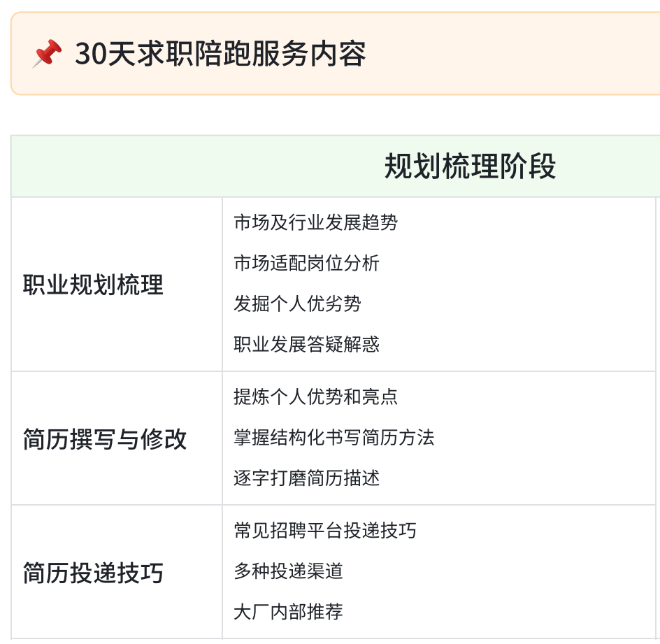Select the 职业规划梳理 row label
The image size is (660, 644).
pyautogui.click(x=93, y=285)
